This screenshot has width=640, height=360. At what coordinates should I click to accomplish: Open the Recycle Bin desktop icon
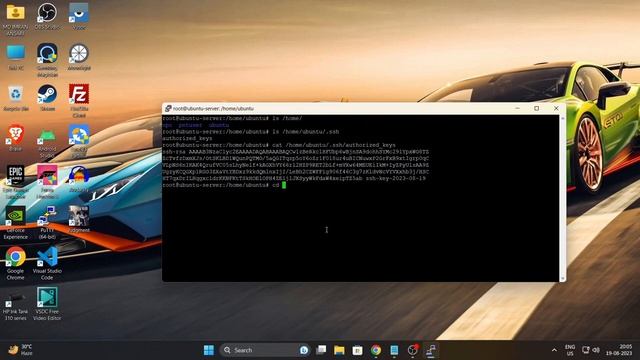pos(16,98)
